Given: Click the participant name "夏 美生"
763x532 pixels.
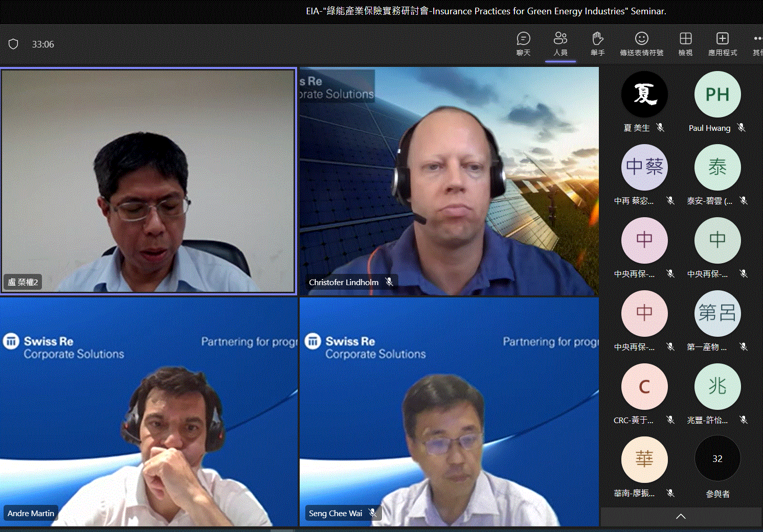Looking at the screenshot, I should click(x=637, y=128).
